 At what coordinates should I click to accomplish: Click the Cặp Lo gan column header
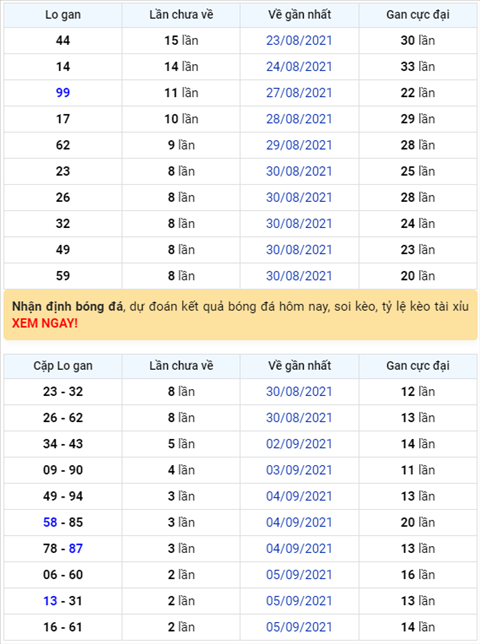coord(63,366)
